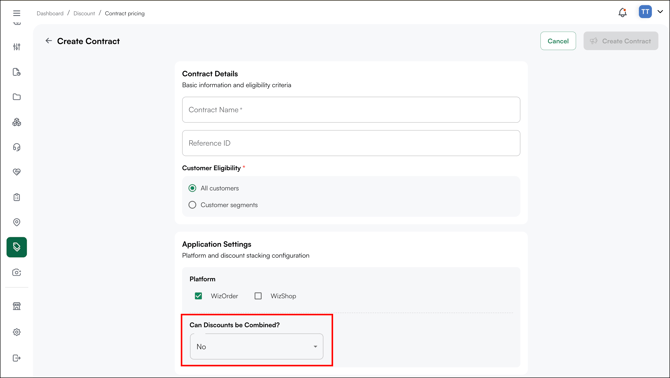
Task: Click the Dashboard breadcrumb
Action: [x=50, y=14]
